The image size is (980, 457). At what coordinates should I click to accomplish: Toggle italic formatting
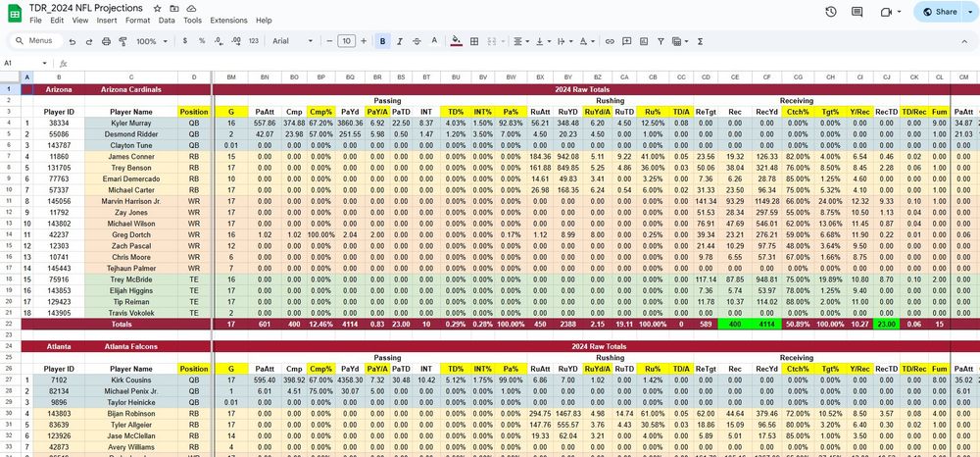pyautogui.click(x=400, y=41)
